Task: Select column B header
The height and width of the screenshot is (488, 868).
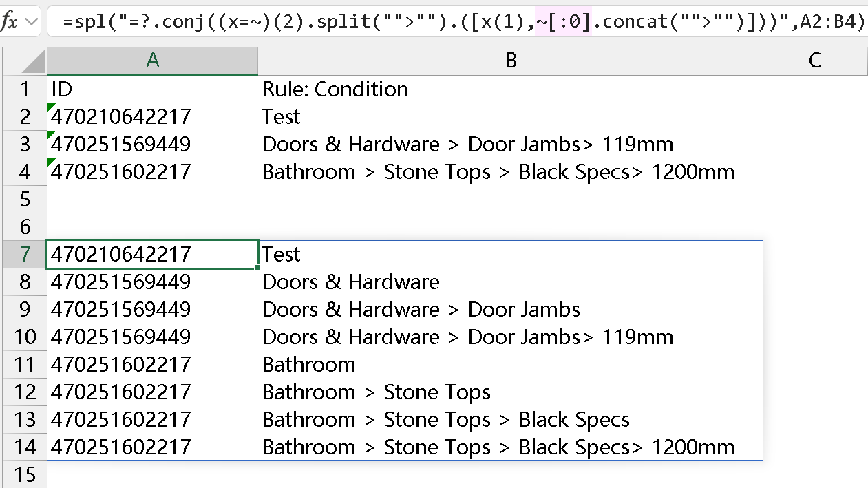Action: 510,61
